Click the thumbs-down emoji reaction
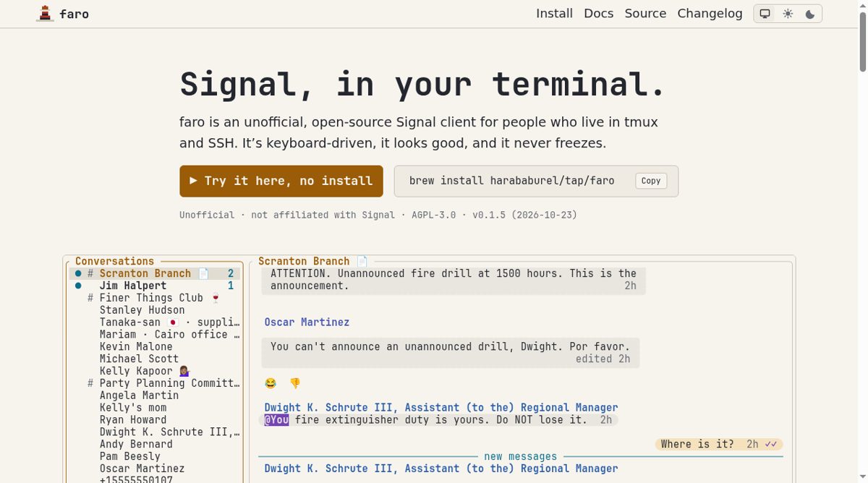The image size is (868, 483). 295,383
